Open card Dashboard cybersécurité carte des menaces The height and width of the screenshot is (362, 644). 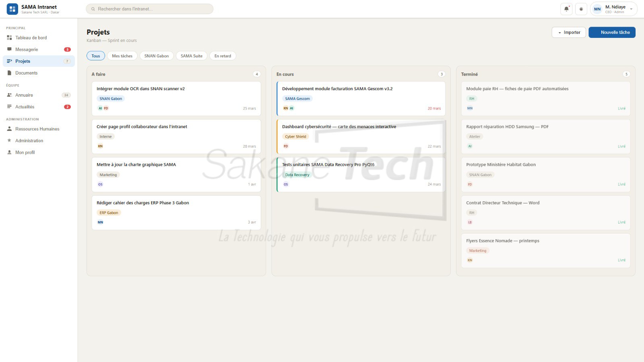(x=361, y=137)
